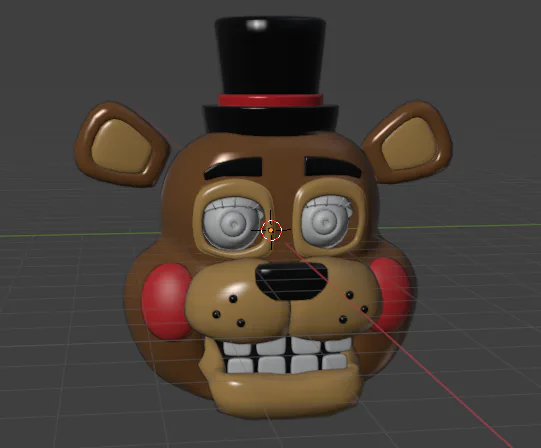Screen dimensions: 541x448
Task: Click the black nose on the muzzle
Action: [x=291, y=281]
